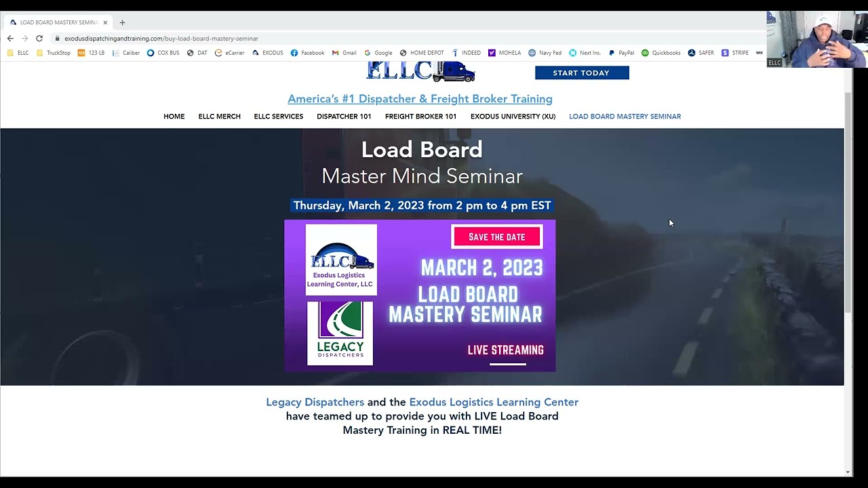
Task: Open the DAT bookmark
Action: 197,53
